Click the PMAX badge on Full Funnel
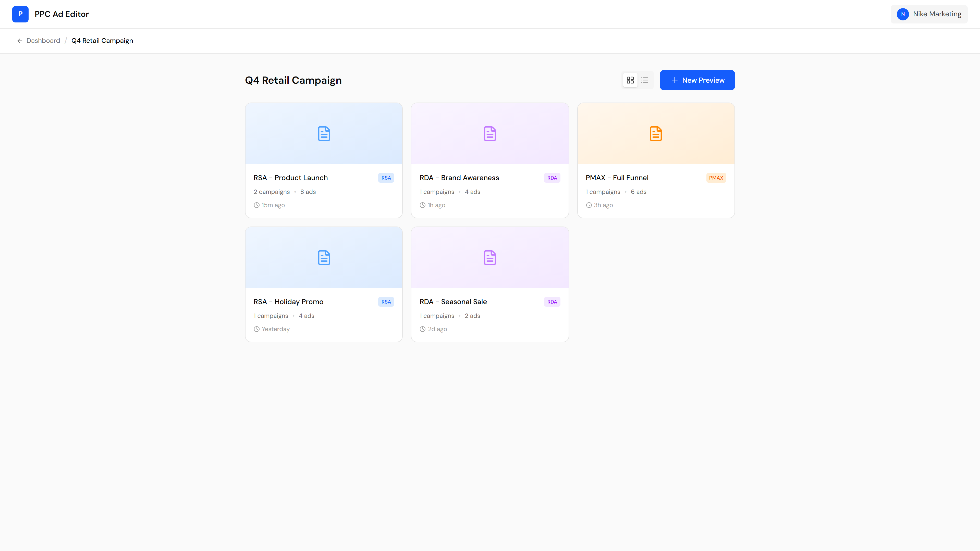The width and height of the screenshot is (980, 551). click(x=716, y=178)
